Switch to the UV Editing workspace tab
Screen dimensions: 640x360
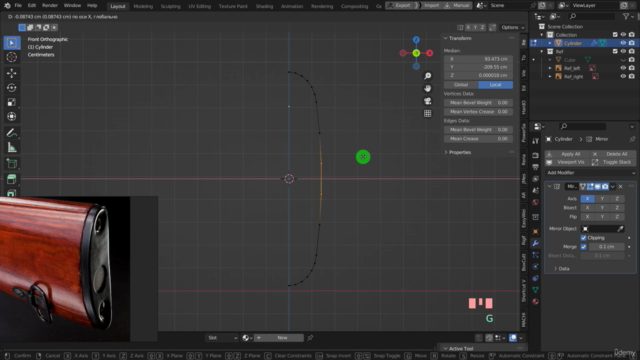click(200, 6)
